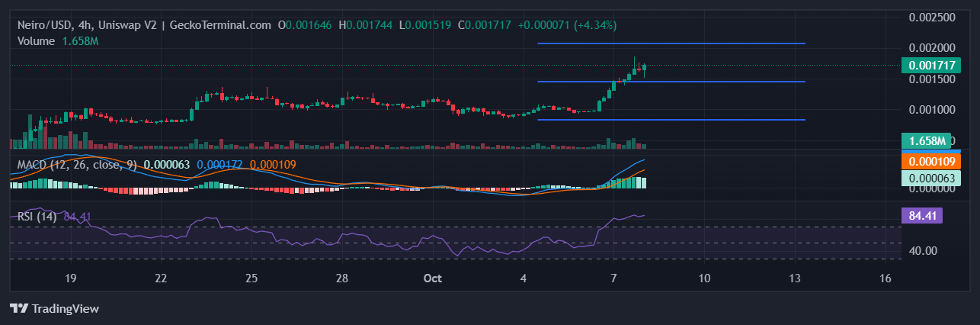Select the upper blue horizontal line near 0.002000
The image size is (980, 325).
pyautogui.click(x=671, y=43)
